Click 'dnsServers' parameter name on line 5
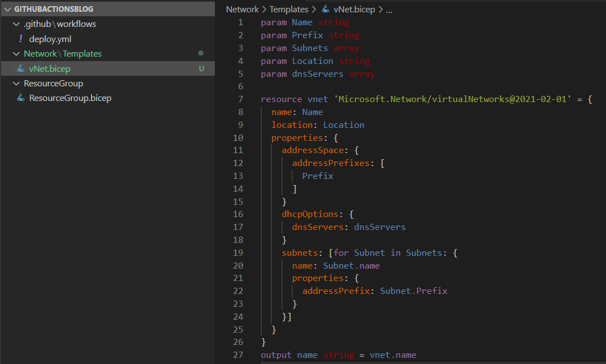Image resolution: width=606 pixels, height=364 pixels. [318, 74]
